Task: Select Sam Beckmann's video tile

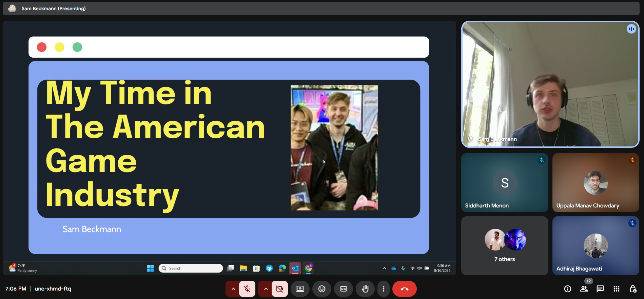Action: point(550,84)
